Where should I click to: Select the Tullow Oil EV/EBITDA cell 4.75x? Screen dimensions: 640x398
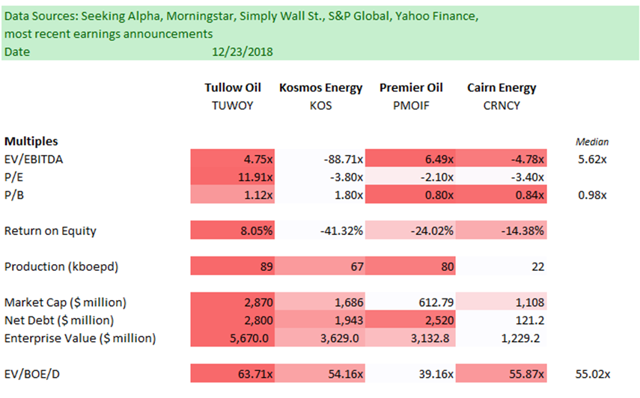(232, 159)
